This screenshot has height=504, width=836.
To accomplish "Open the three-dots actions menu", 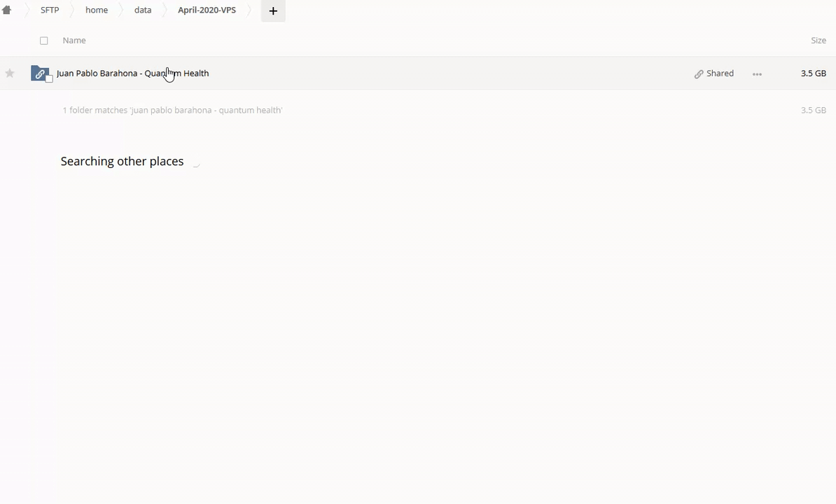I will pos(757,73).
